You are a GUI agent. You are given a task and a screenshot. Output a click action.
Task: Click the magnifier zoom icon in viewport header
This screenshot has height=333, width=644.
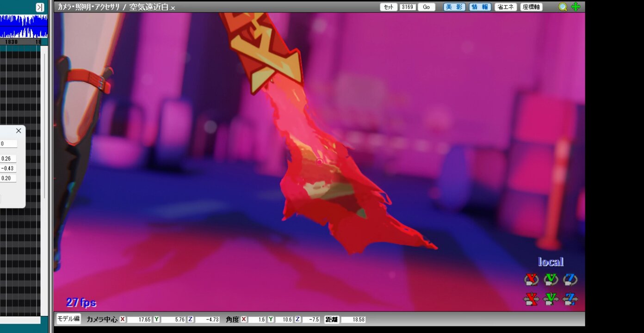click(563, 7)
